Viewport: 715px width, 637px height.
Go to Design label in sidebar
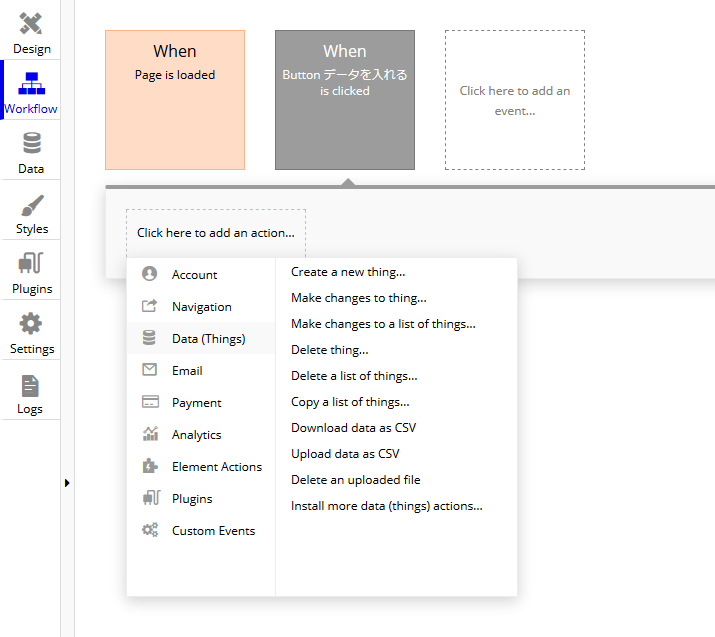[32, 49]
